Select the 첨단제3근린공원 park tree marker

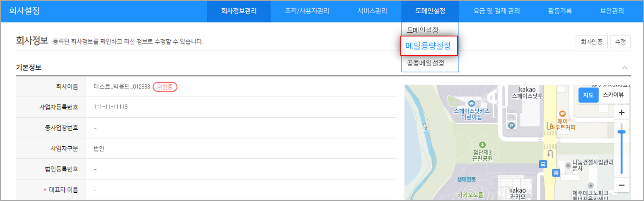482,145
